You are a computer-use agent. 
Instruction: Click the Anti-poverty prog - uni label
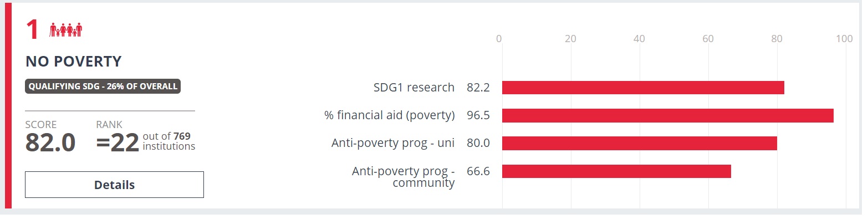coord(393,143)
